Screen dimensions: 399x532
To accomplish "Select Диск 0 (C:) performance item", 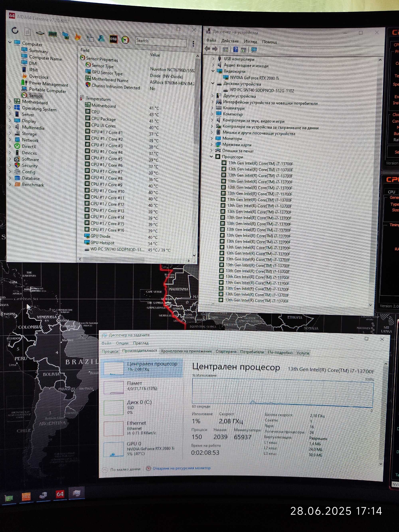I will (142, 407).
